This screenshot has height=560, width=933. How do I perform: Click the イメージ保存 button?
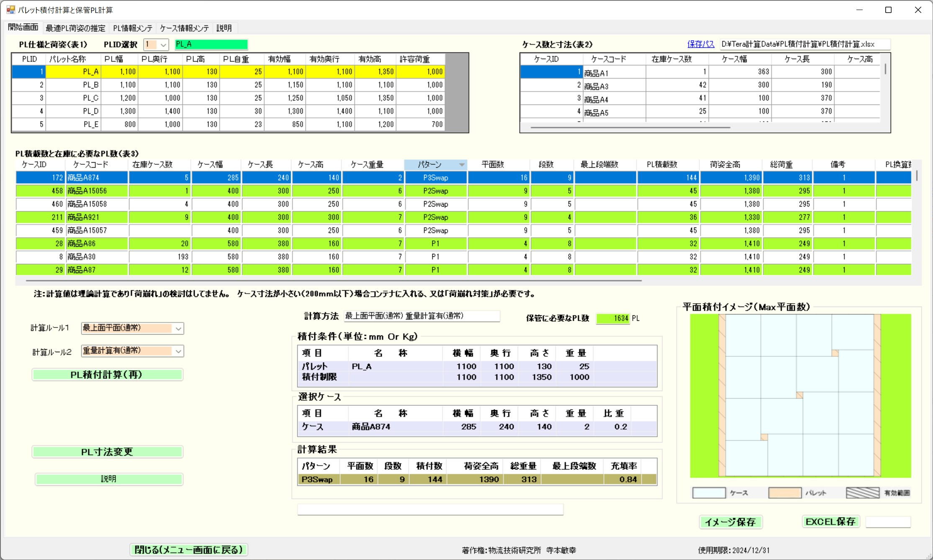(730, 522)
